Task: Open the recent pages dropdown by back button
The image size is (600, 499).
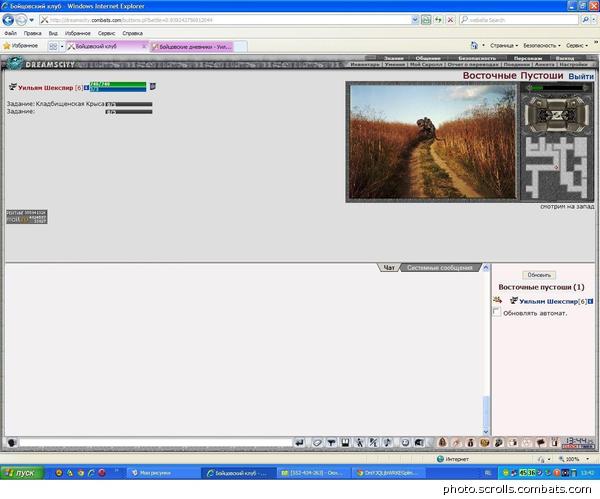Action: tap(32, 20)
